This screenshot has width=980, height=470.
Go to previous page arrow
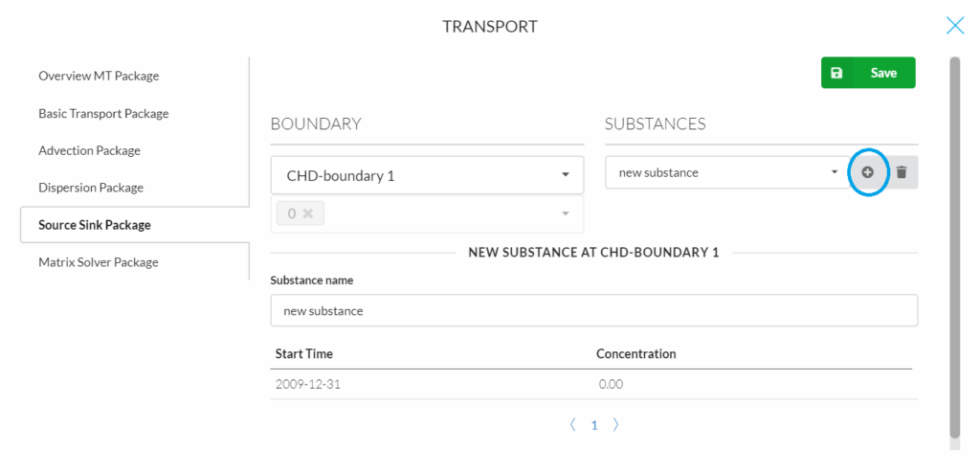click(x=572, y=425)
